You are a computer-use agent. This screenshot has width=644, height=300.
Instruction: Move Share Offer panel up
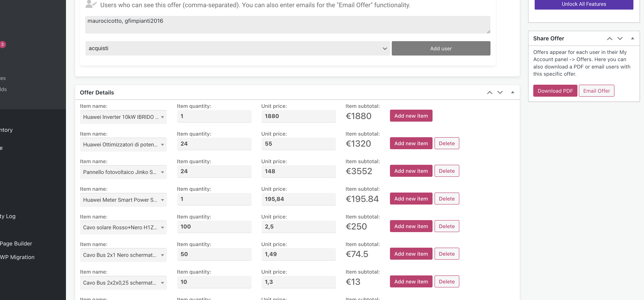pyautogui.click(x=609, y=39)
